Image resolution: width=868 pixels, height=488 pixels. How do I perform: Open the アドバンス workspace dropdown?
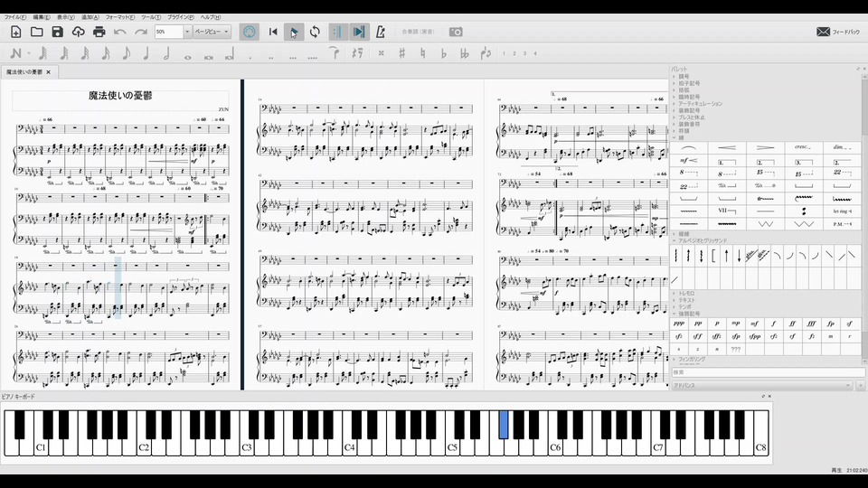pos(762,385)
